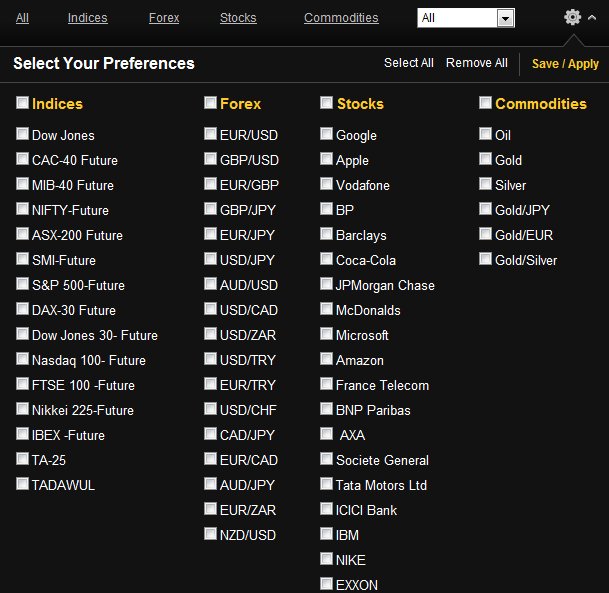
Task: Switch to the Forex tab
Action: 164,18
